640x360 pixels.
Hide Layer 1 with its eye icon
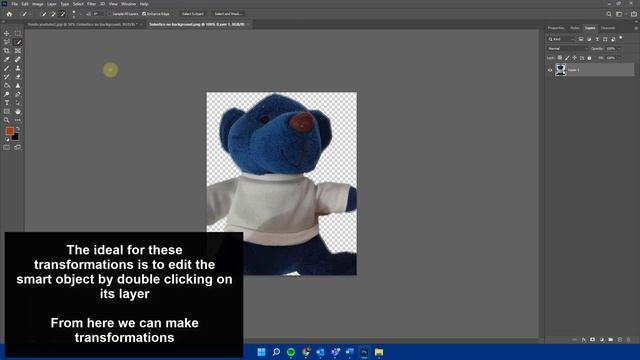pos(550,70)
